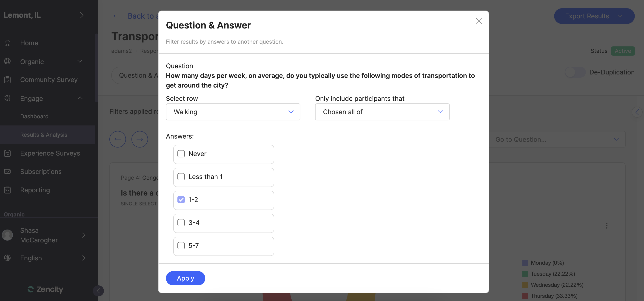Click the Subscriptions envelope icon
The image size is (644, 301).
point(8,171)
